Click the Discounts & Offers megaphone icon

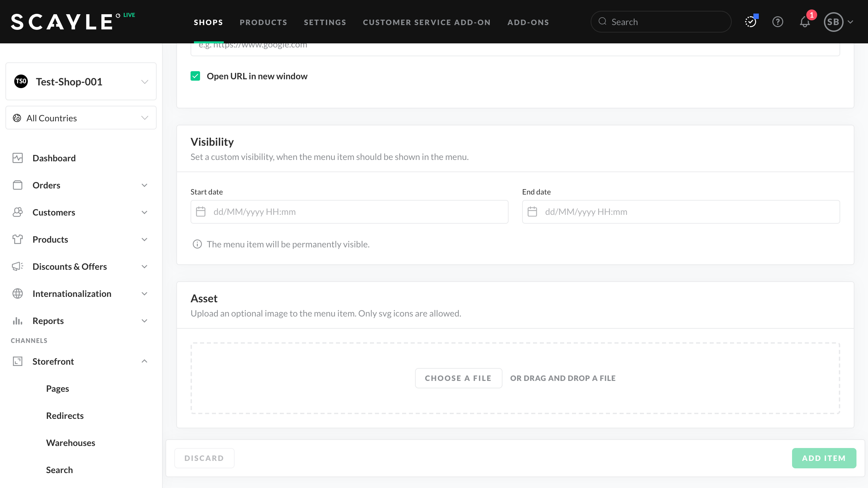coord(18,266)
